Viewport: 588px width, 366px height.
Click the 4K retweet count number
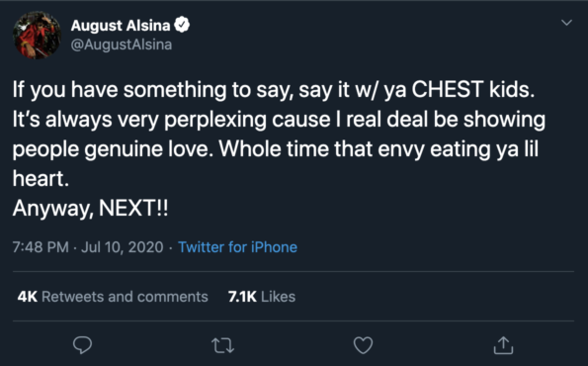click(28, 297)
